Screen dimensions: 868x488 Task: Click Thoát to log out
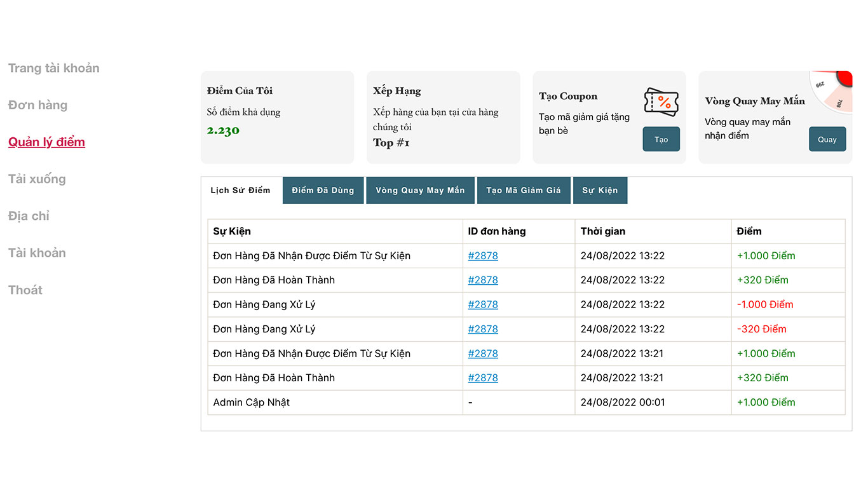tap(25, 290)
